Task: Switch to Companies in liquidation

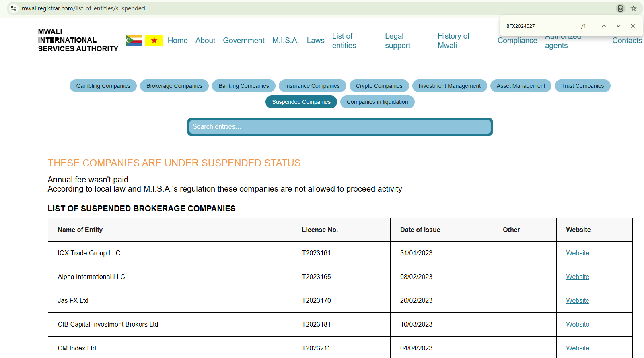Action: point(377,102)
